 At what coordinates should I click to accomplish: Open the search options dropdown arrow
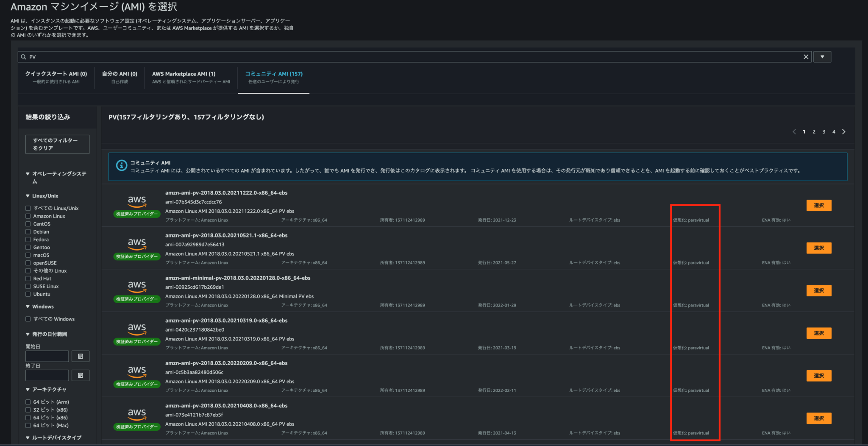click(x=821, y=56)
